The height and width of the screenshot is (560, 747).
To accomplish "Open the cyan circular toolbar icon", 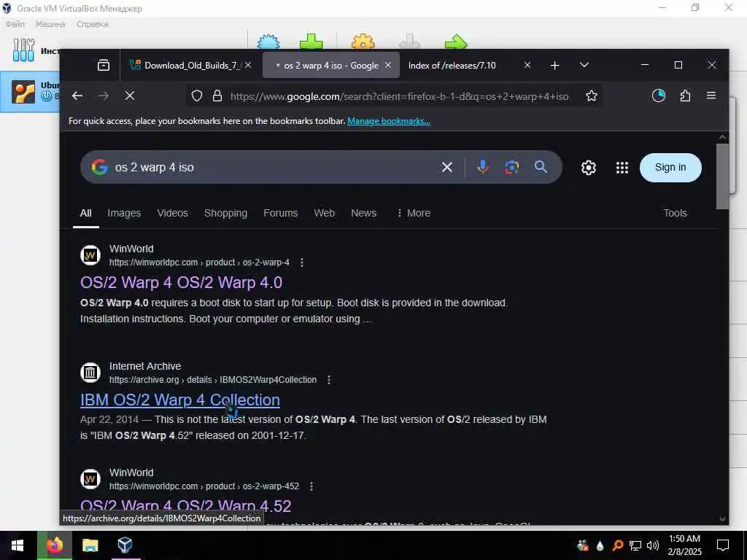I will coord(659,96).
